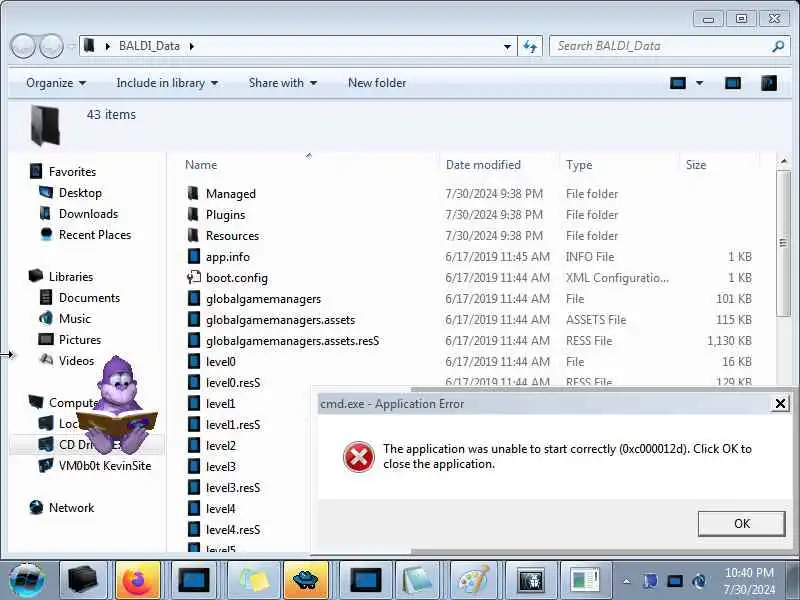Sort by the Type column header
The height and width of the screenshot is (600, 800).
tap(579, 165)
